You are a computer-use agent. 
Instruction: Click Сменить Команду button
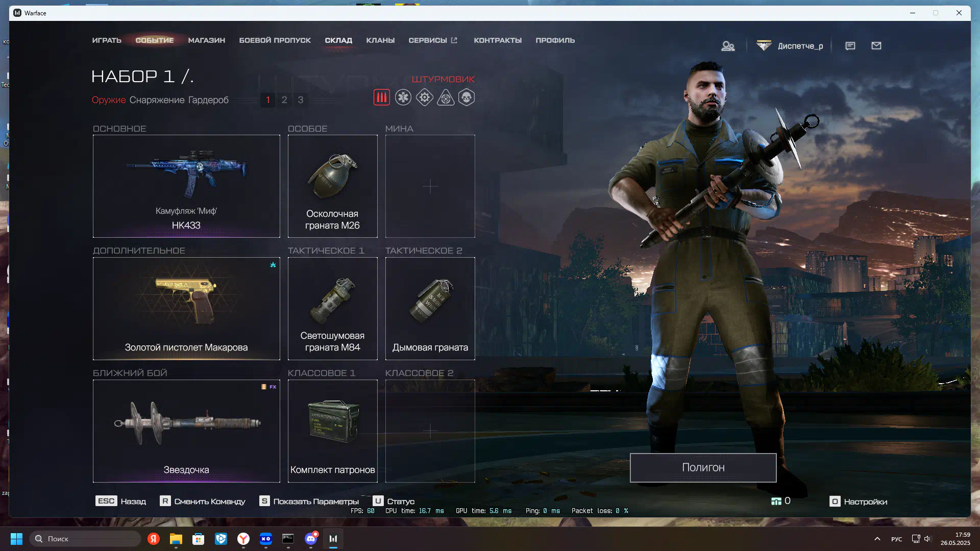[203, 502]
